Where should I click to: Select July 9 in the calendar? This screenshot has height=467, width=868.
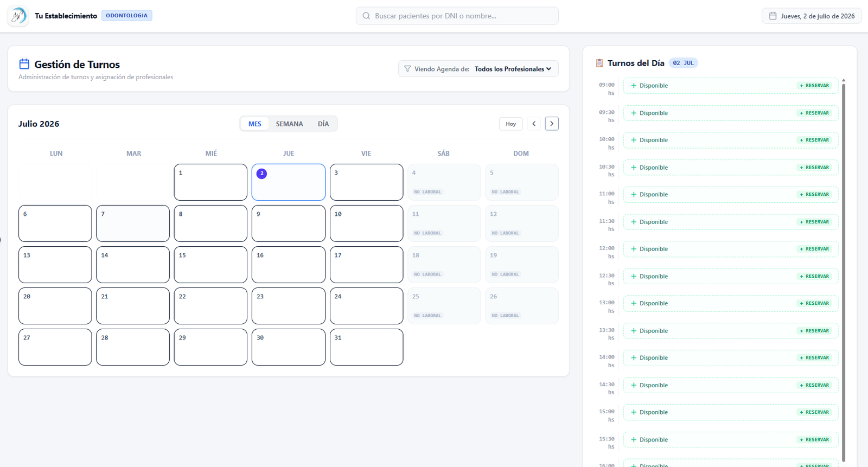coord(289,223)
